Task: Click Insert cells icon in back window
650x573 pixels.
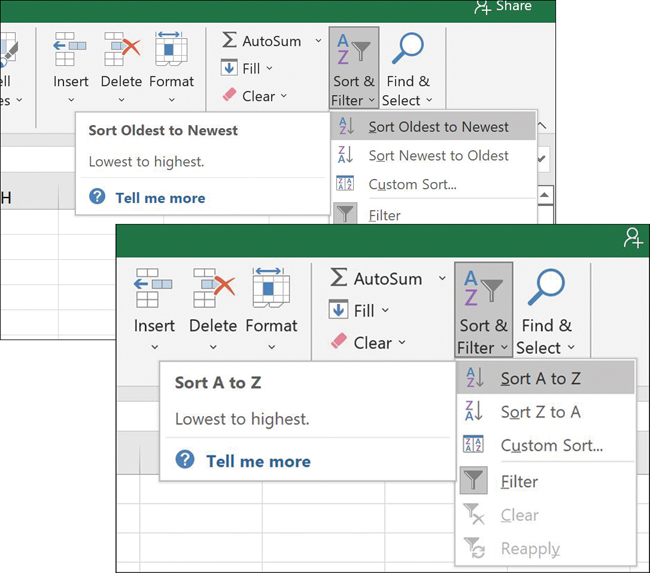Action: [x=70, y=49]
